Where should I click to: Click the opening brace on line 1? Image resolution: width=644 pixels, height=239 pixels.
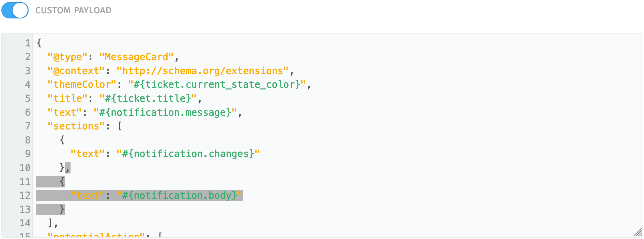39,43
